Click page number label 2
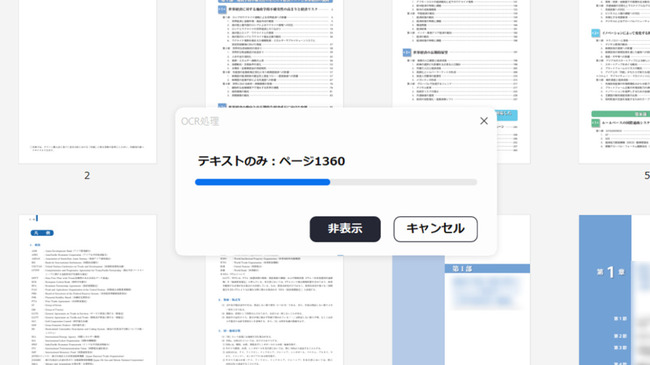The width and height of the screenshot is (650, 365). tap(87, 175)
